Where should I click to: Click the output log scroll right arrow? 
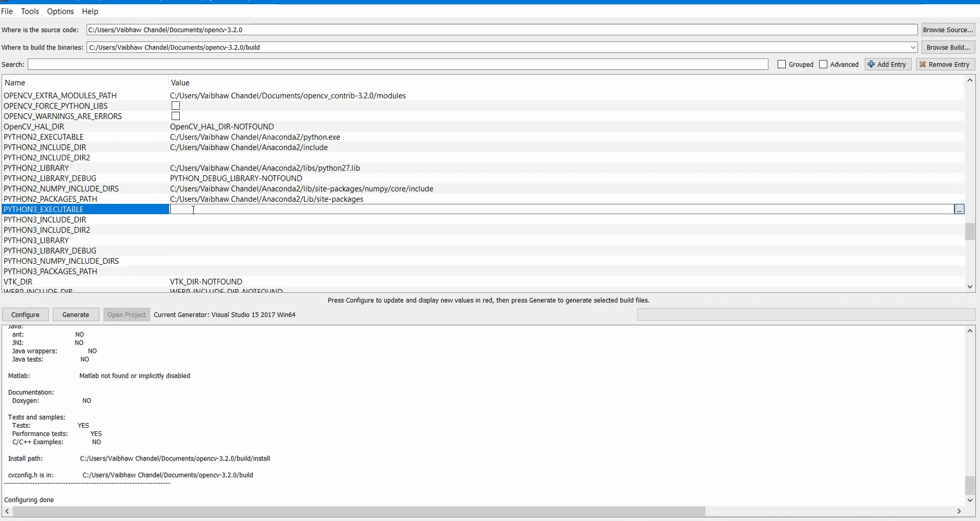tap(959, 511)
